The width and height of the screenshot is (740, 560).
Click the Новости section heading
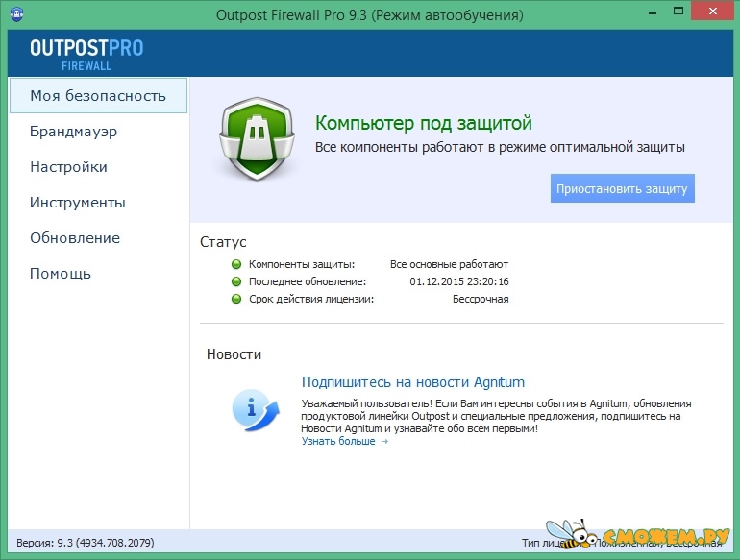[234, 354]
